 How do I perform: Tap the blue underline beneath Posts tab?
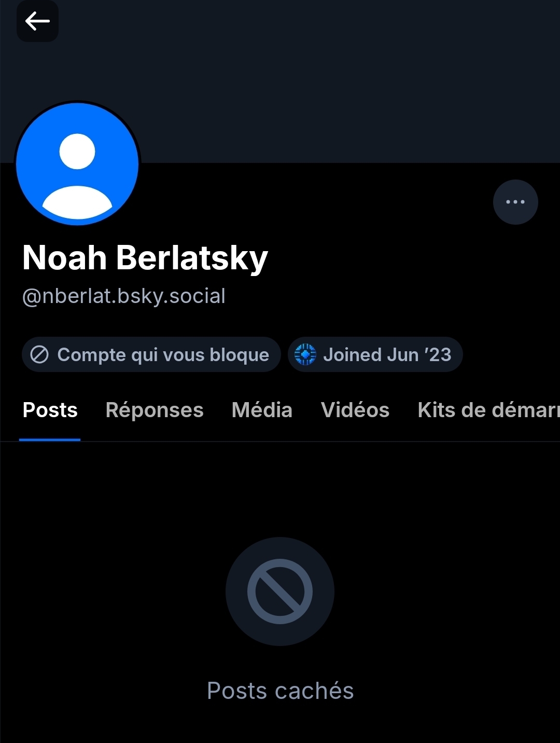point(50,439)
